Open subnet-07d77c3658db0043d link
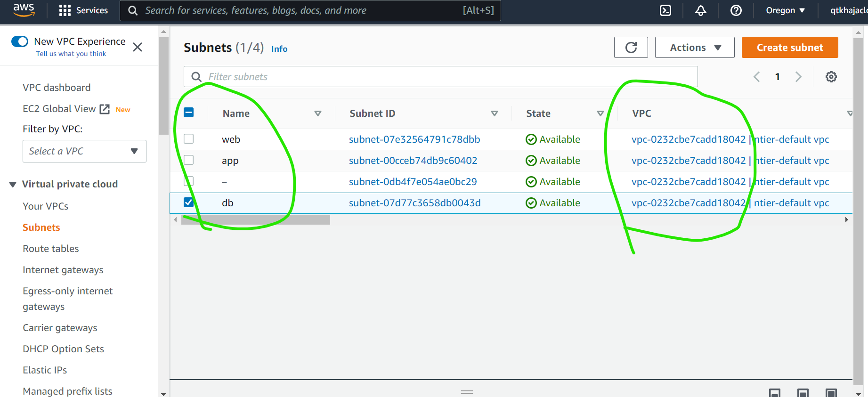Image resolution: width=868 pixels, height=397 pixels. (x=415, y=203)
